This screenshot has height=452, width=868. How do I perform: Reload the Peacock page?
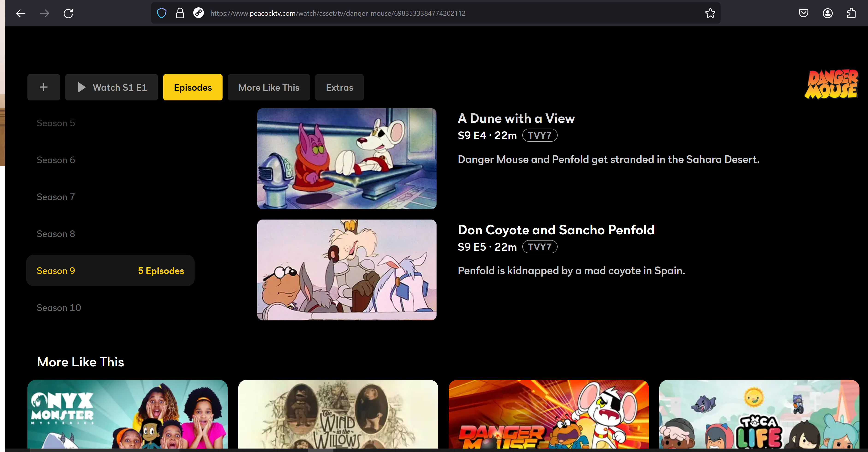[68, 13]
